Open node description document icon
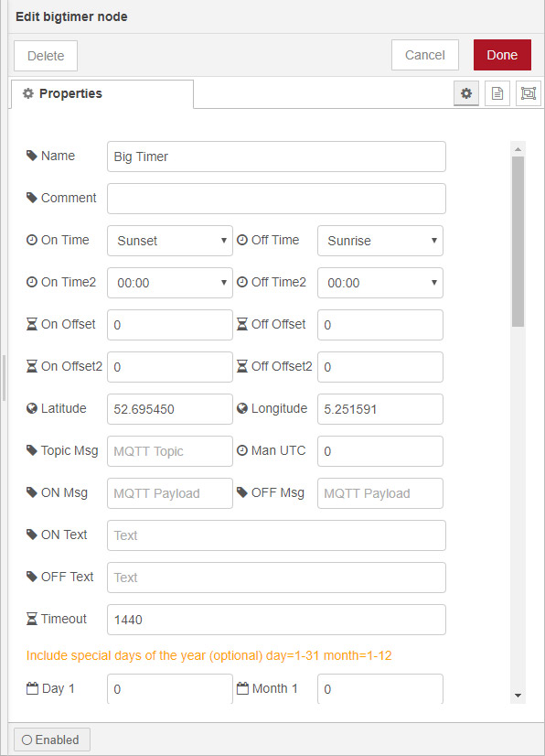The height and width of the screenshot is (756, 545). (x=497, y=93)
